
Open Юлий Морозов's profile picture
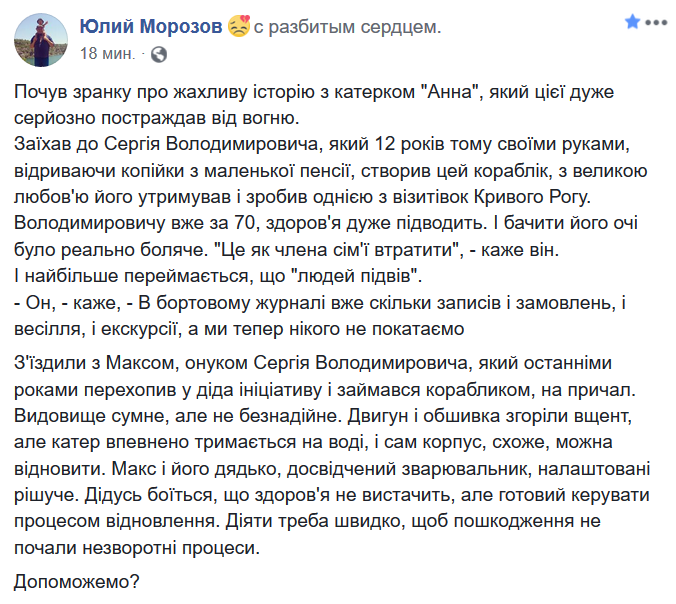click(x=41, y=40)
